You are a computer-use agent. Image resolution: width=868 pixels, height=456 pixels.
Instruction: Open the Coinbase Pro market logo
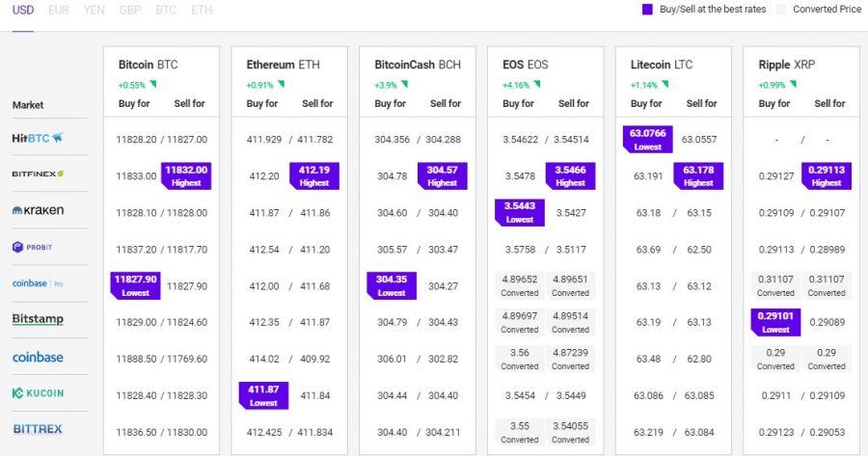38,283
